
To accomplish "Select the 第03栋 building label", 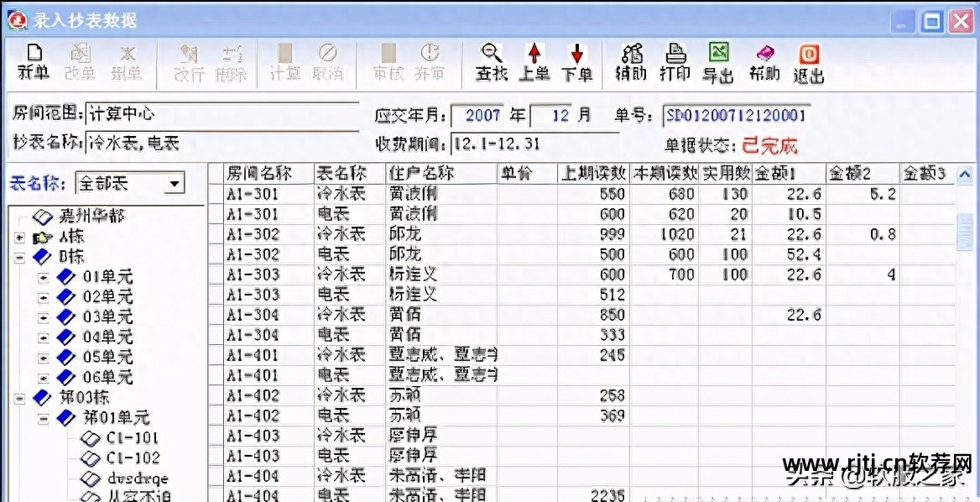I will (85, 398).
